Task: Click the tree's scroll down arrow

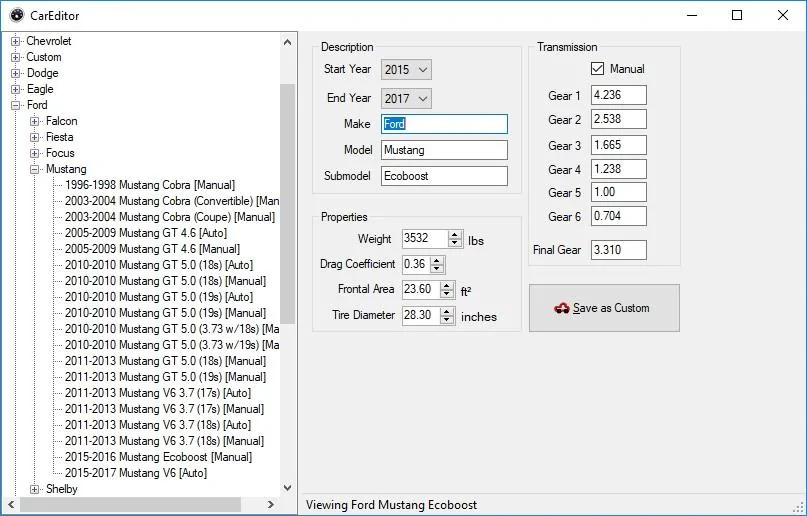Action: pyautogui.click(x=288, y=488)
